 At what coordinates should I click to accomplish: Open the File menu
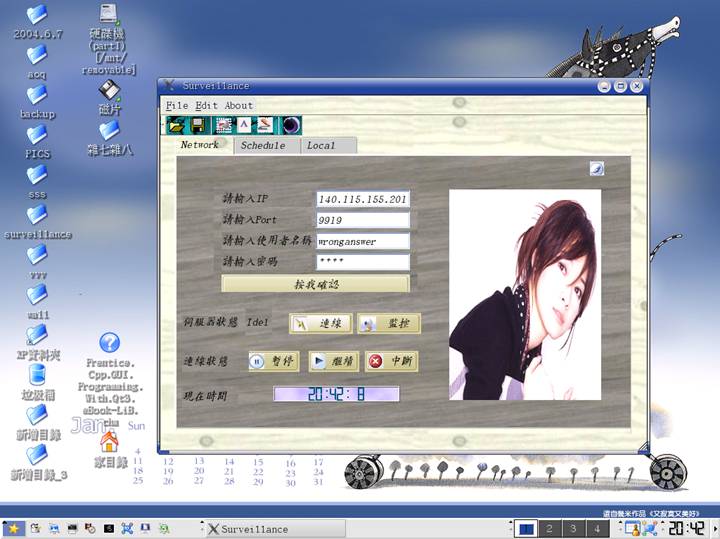(177, 105)
